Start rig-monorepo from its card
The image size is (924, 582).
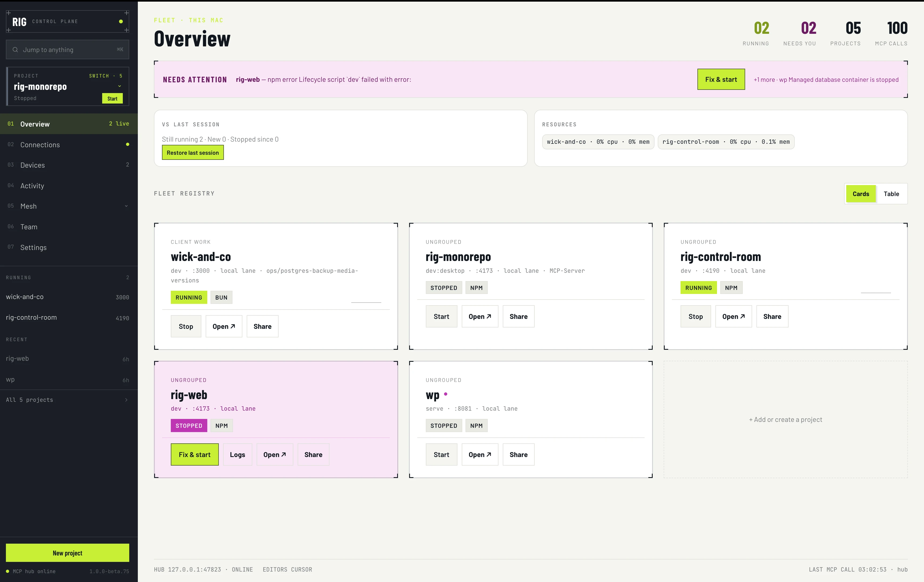click(441, 316)
